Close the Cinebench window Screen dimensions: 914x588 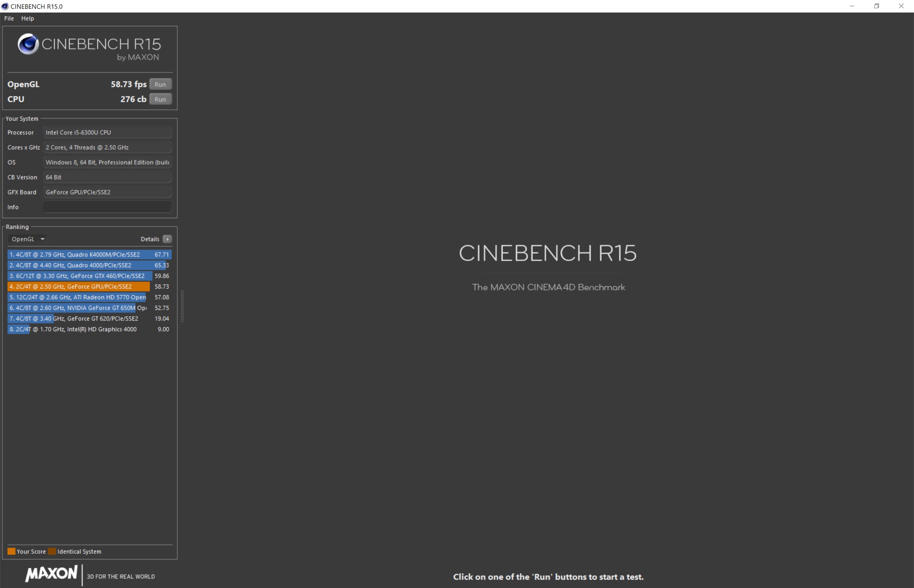[902, 6]
